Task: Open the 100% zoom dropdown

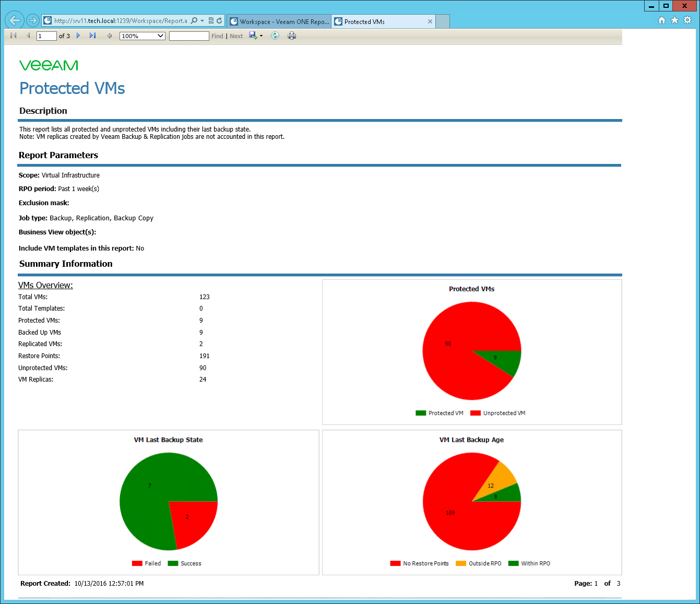Action: (143, 36)
